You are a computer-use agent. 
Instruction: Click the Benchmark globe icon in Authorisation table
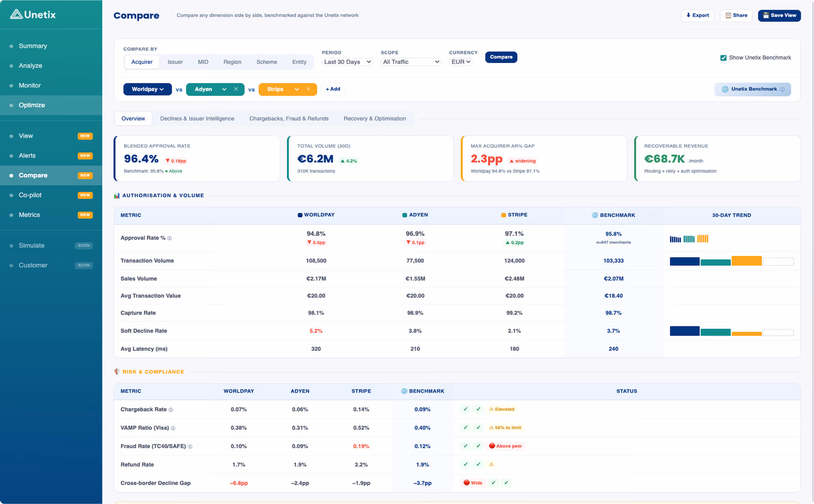pyautogui.click(x=595, y=215)
